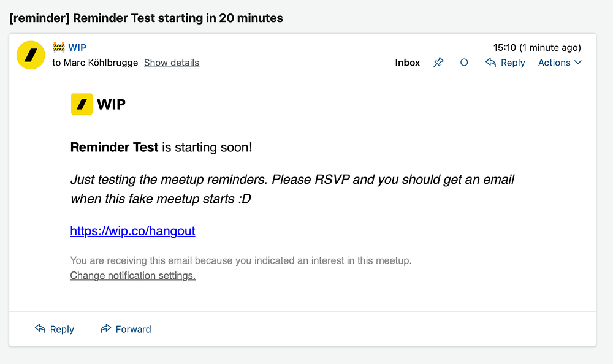Click the construction barrier emoji beside WIP
Image resolution: width=613 pixels, height=364 pixels.
click(59, 47)
